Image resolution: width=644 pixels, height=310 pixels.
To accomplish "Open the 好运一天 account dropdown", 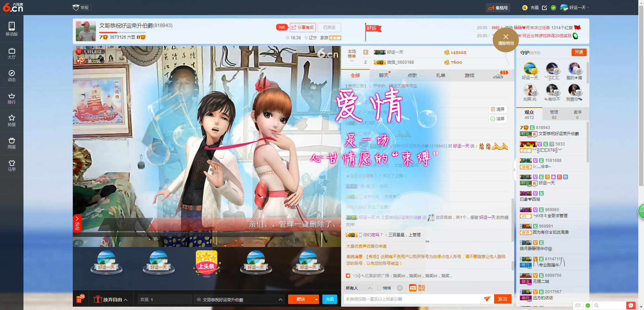I will point(575,8).
